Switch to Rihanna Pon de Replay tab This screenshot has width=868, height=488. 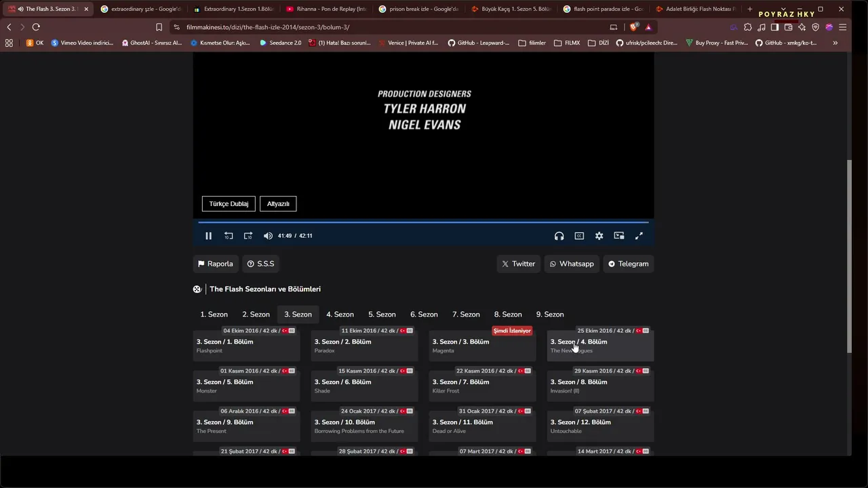click(x=326, y=9)
